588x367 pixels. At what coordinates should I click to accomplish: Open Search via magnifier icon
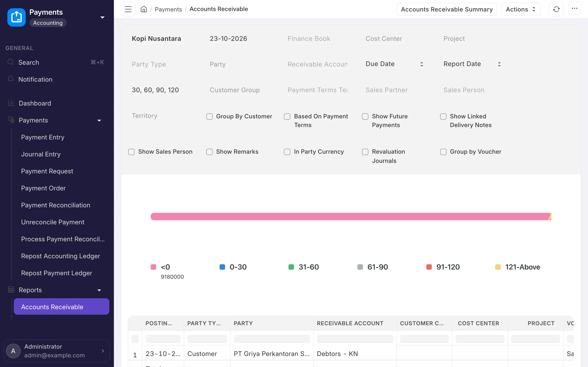click(x=10, y=62)
